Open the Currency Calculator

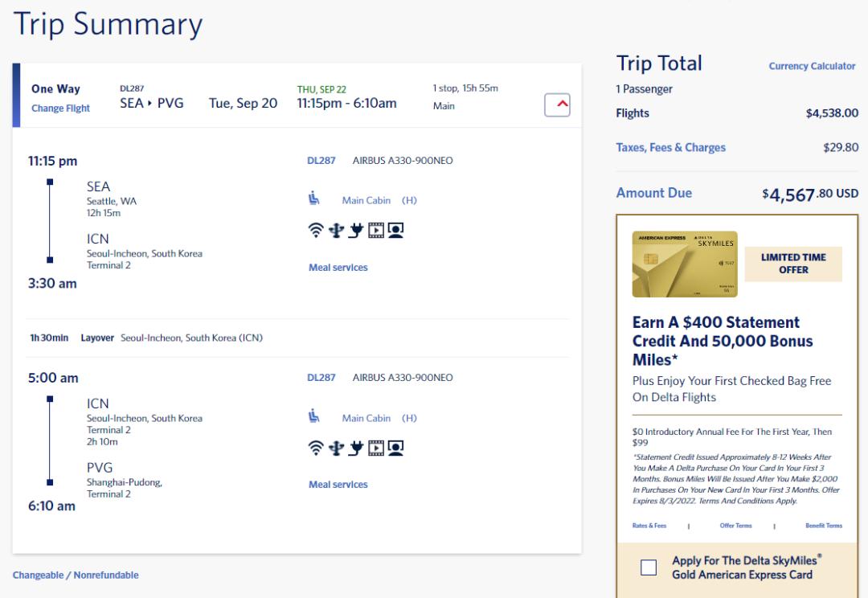pyautogui.click(x=812, y=66)
